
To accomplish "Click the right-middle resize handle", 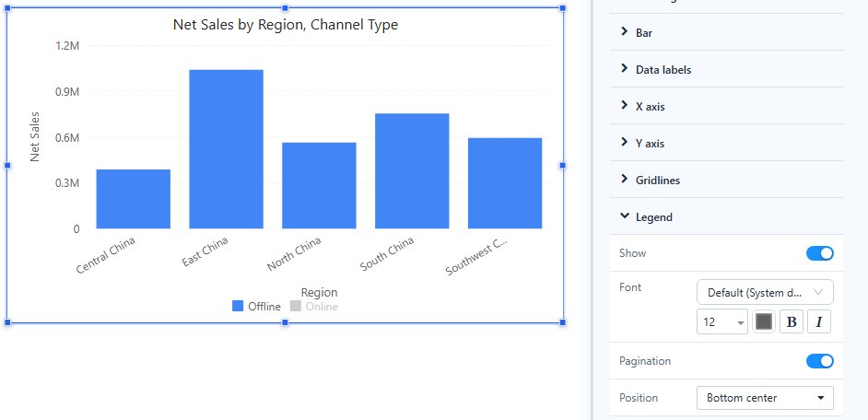I will pyautogui.click(x=563, y=165).
